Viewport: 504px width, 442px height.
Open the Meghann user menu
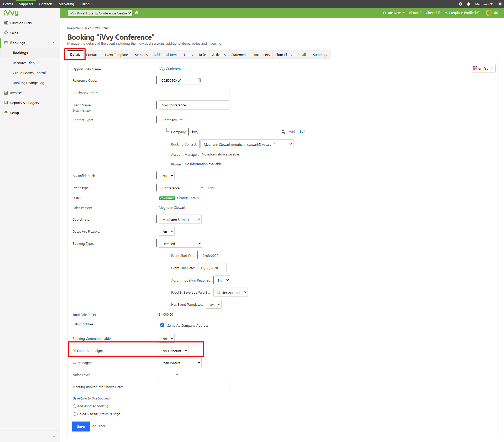pos(484,4)
